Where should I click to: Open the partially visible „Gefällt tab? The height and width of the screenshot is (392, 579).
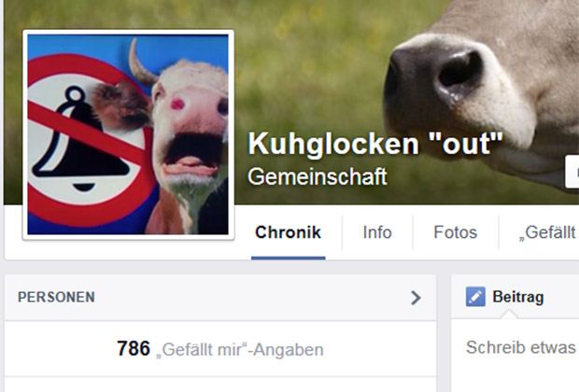[x=546, y=232]
